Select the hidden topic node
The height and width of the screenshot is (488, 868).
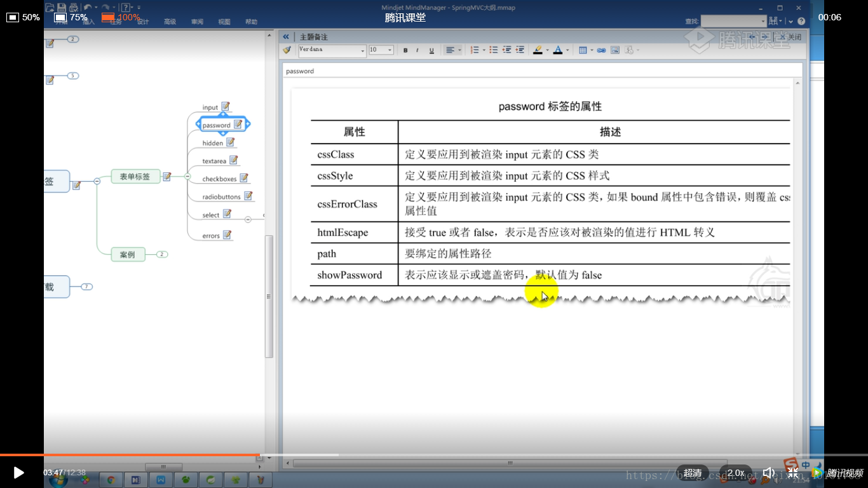[213, 143]
